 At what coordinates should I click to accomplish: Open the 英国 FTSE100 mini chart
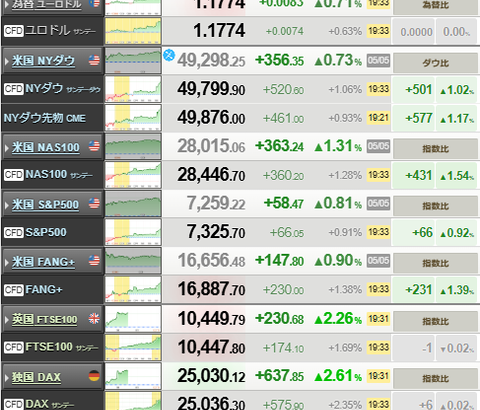tap(133, 319)
